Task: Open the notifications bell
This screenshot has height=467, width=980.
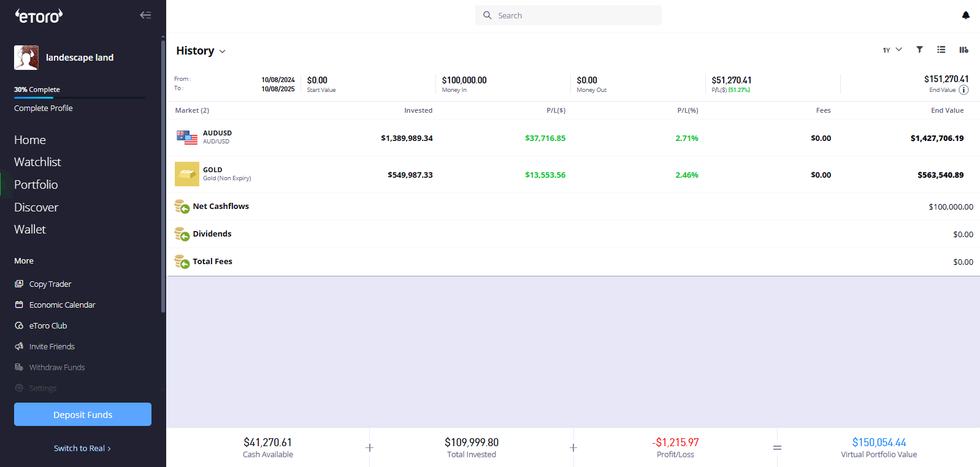Action: (x=965, y=15)
